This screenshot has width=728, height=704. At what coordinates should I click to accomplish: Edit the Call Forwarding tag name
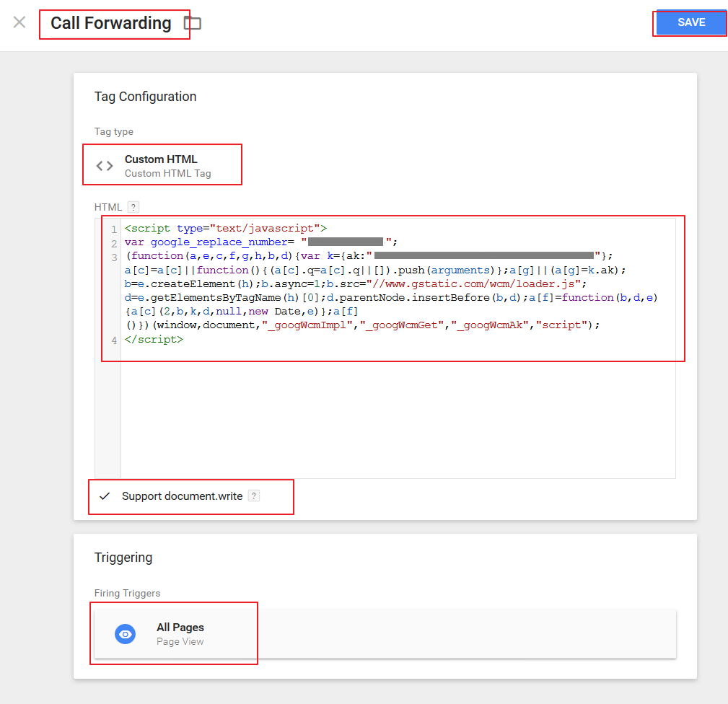click(x=111, y=23)
